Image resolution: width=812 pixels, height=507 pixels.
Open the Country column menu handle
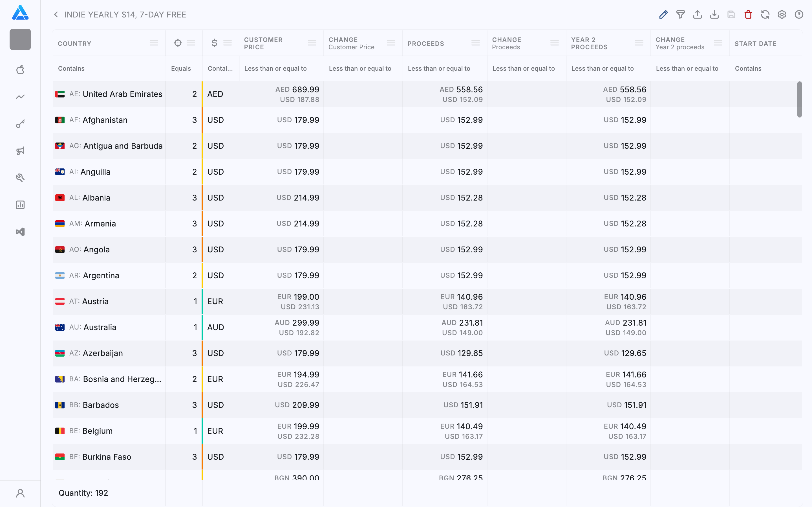coord(154,43)
